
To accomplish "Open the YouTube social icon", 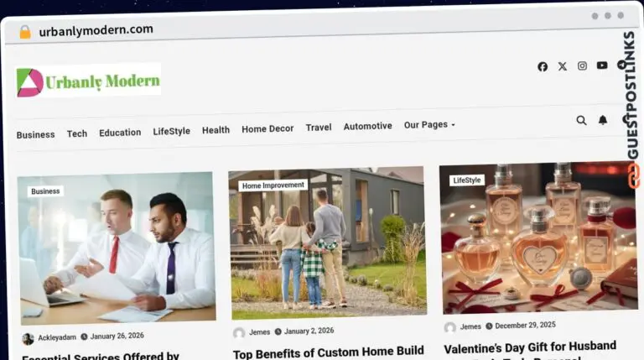I will point(602,65).
